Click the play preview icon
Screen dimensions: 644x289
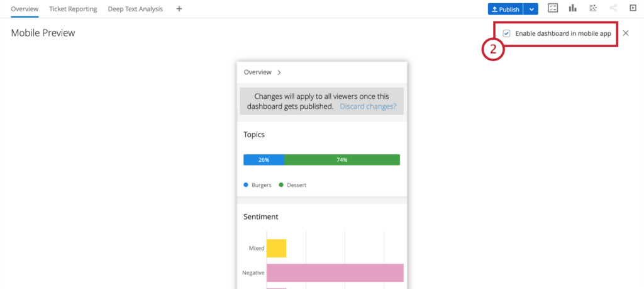[633, 8]
